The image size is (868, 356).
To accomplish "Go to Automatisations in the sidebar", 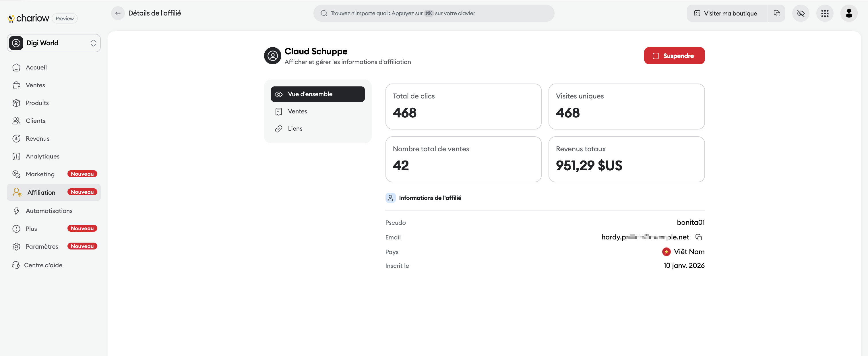I will coord(49,211).
